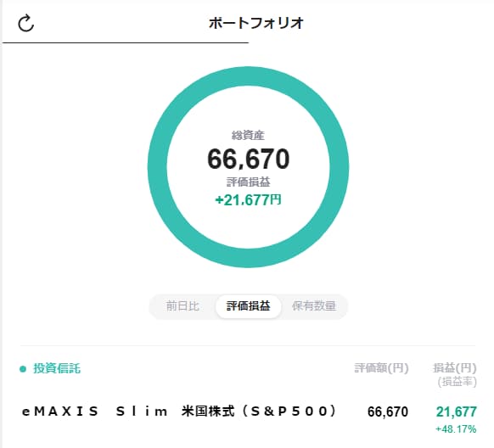Viewport: 494px width, 448px height.
Task: Click the 損益(円) column header
Action: 455,368
